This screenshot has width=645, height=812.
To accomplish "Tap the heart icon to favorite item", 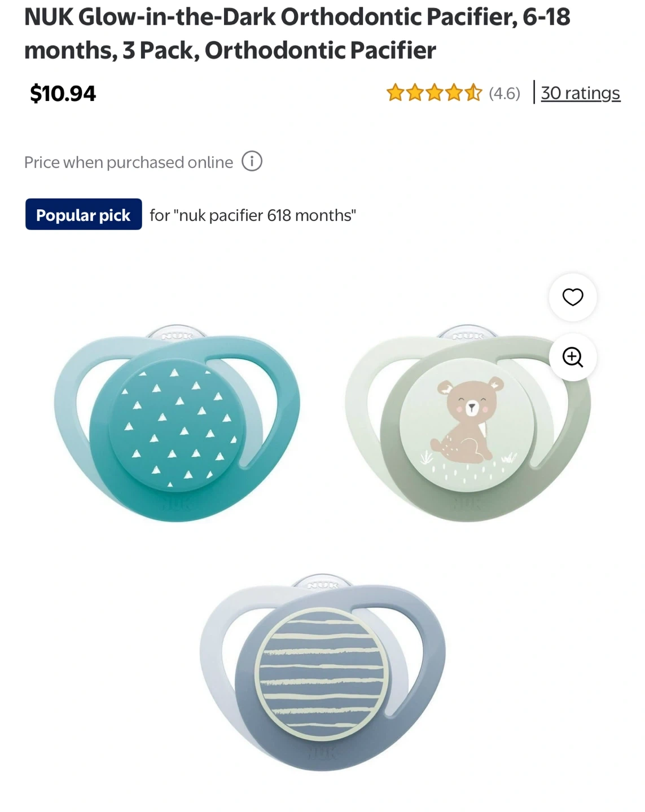I will tap(573, 297).
